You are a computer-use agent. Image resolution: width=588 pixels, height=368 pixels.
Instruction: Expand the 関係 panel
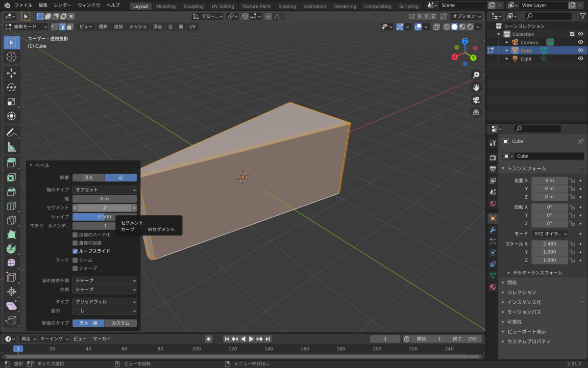[x=512, y=283]
